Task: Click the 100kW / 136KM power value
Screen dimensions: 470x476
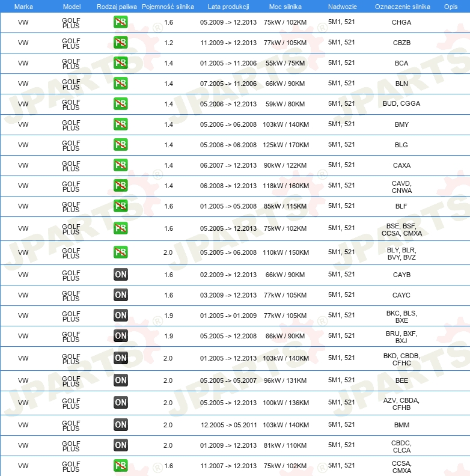Action: (285, 403)
